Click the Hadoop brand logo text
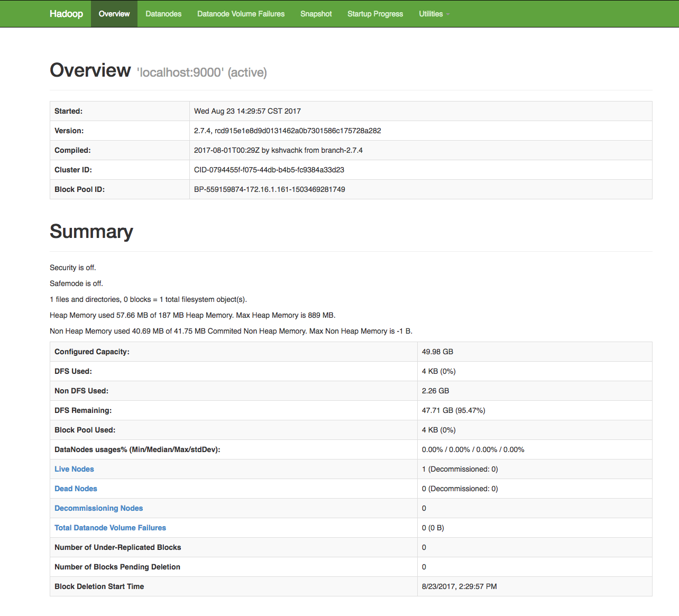This screenshot has height=616, width=679. tap(66, 14)
